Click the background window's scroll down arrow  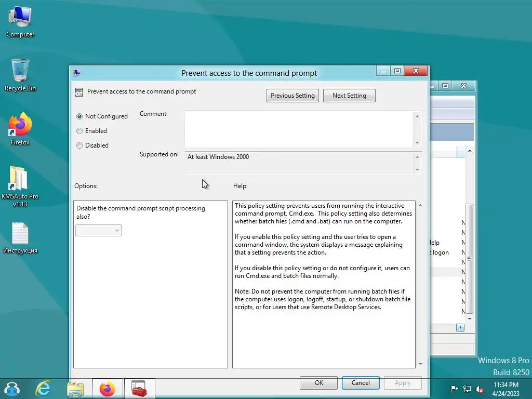tap(470, 318)
